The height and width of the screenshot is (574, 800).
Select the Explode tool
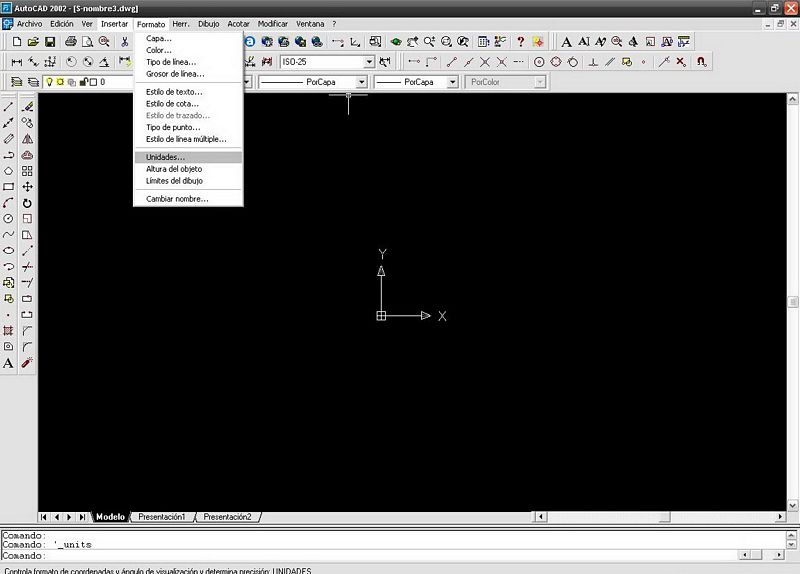(28, 363)
